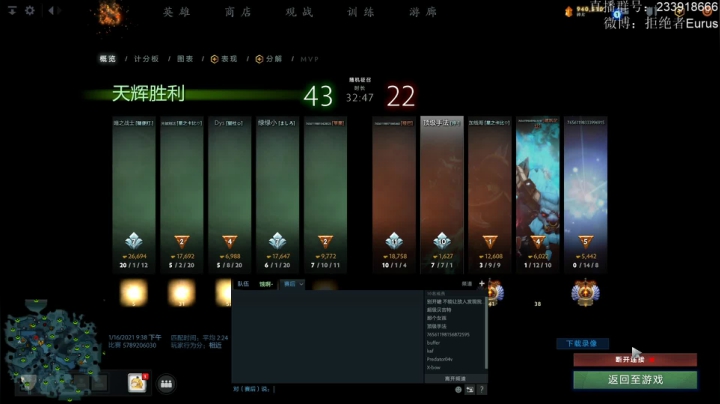
Task: Switch to the 表现 tab
Action: pyautogui.click(x=229, y=59)
